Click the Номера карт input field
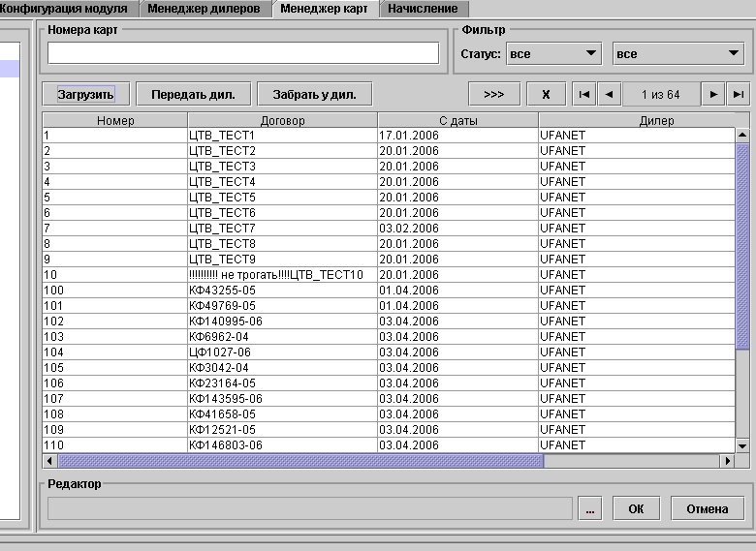 coord(242,53)
